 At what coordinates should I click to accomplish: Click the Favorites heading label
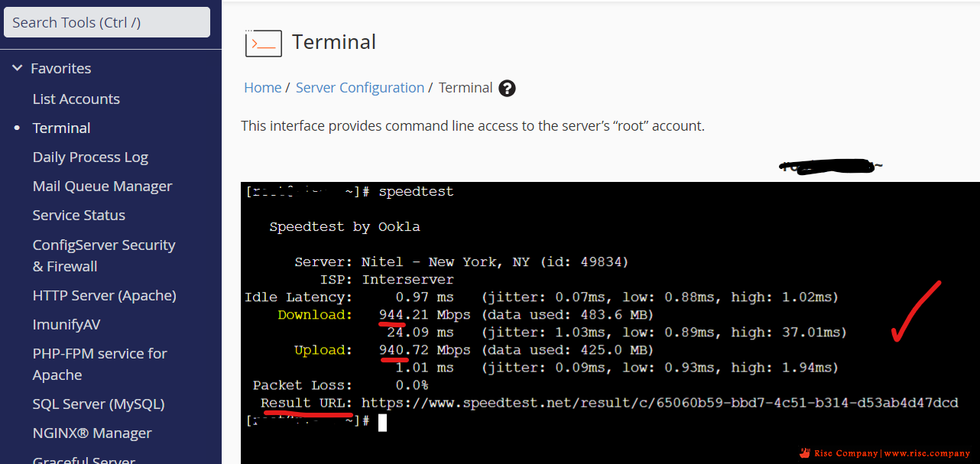point(61,68)
